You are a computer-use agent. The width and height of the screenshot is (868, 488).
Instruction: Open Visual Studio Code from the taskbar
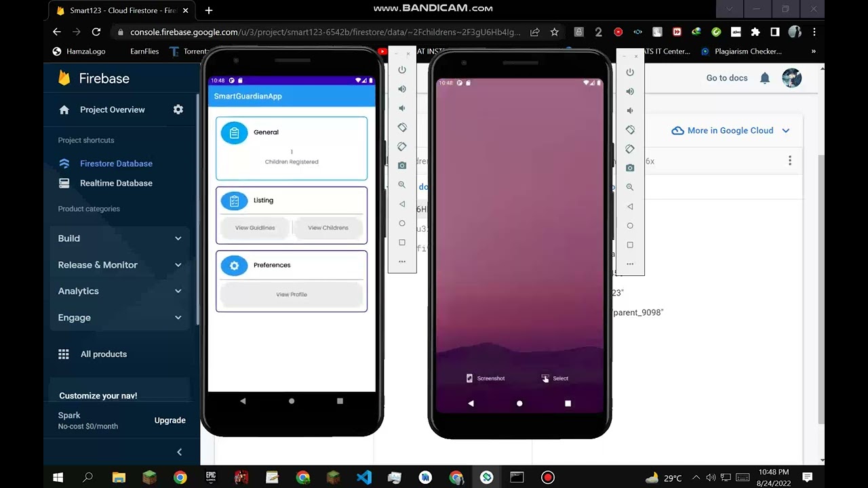pos(364,478)
